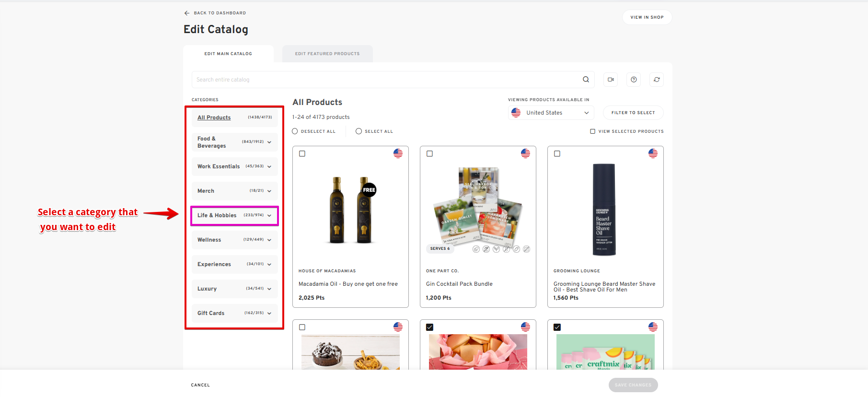
Task: Tick the Gin Cocktail Pack Bundle checkbox
Action: [429, 154]
